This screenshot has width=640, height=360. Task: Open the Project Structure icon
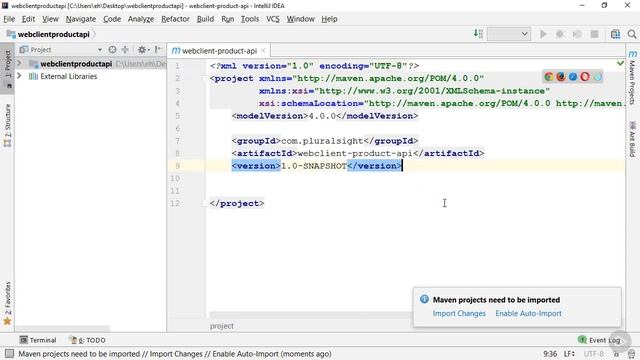pos(615,34)
